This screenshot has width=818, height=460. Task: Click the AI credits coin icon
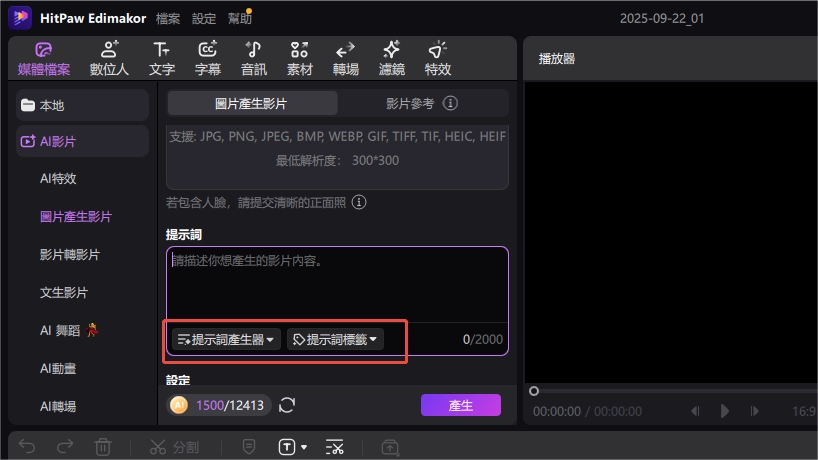coord(179,405)
